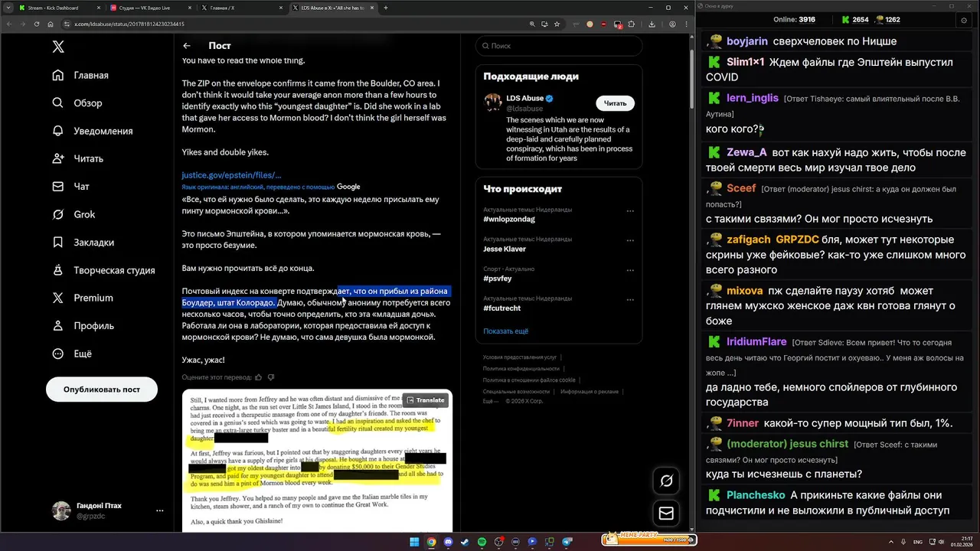Open Уведомления notifications

pos(93,131)
